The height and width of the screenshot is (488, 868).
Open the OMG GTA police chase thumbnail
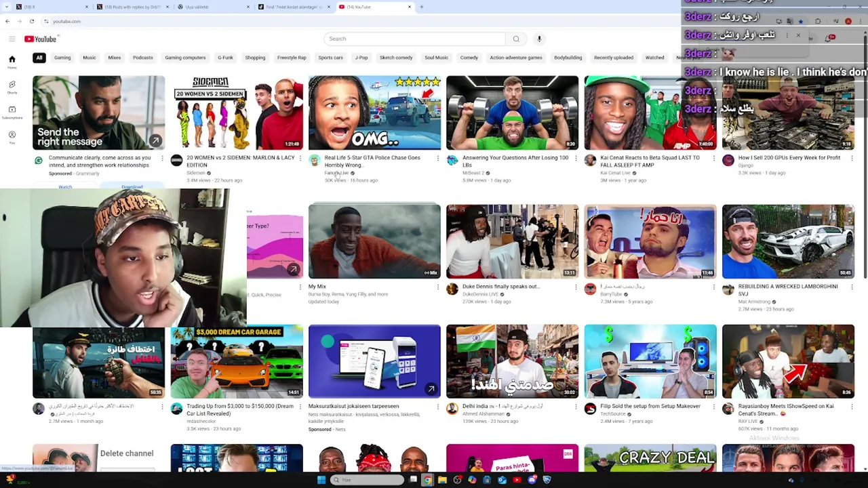pos(374,113)
